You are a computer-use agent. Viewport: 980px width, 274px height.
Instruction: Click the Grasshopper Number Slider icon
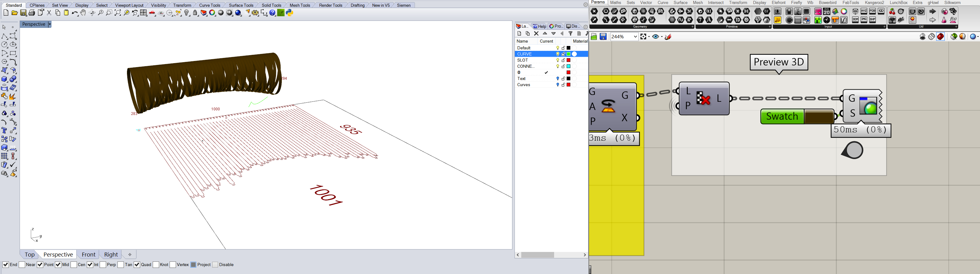pos(778,12)
